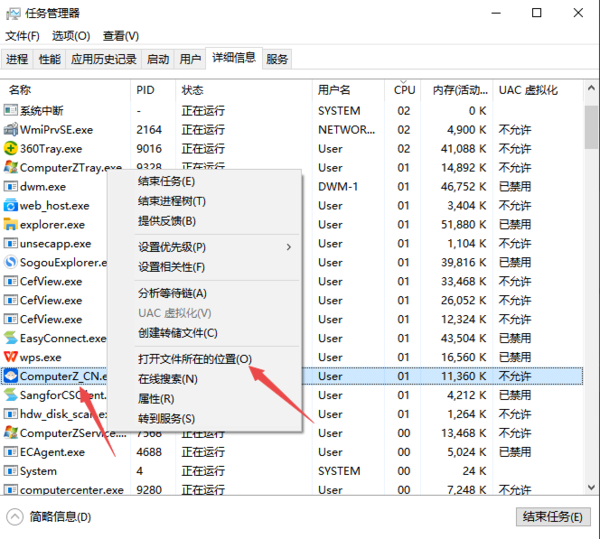Click the ECAgent.exe process icon
Screen dimensions: 600x539
[11, 452]
